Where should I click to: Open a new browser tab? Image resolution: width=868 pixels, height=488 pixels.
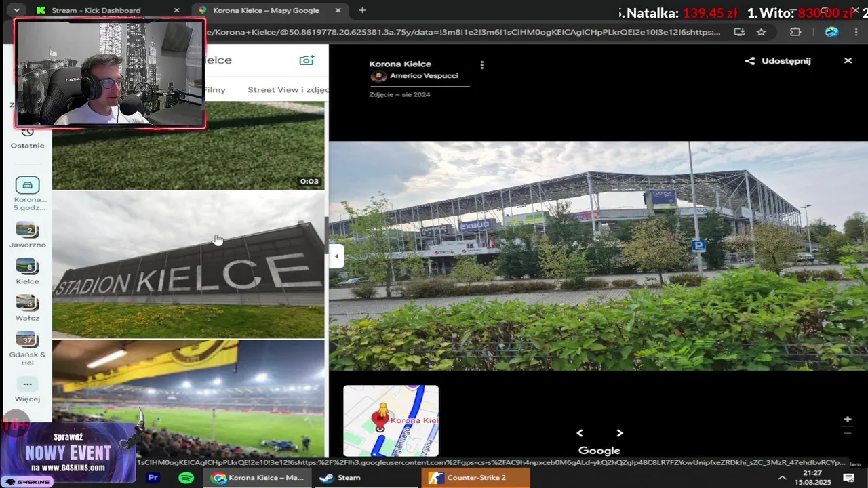(362, 10)
